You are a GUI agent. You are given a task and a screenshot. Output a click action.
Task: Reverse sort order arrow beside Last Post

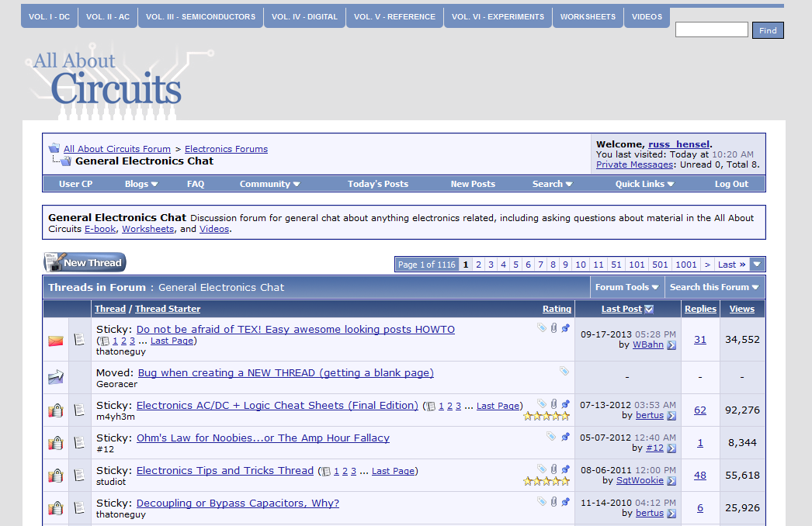(x=649, y=309)
